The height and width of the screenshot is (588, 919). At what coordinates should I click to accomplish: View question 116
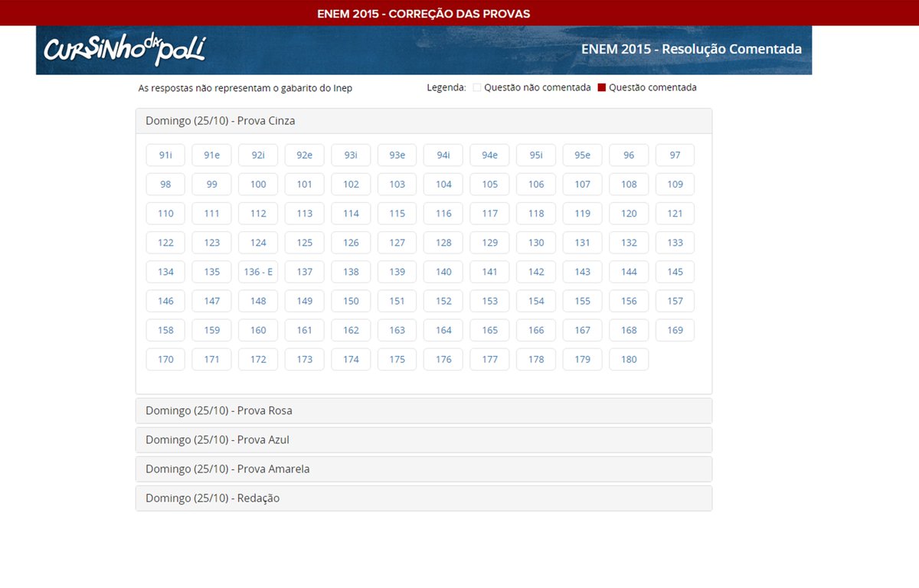(x=443, y=213)
